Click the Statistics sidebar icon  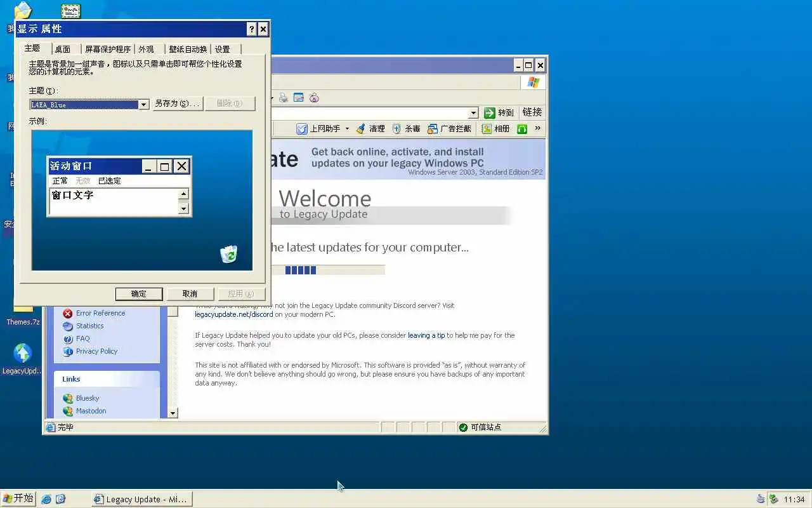68,326
